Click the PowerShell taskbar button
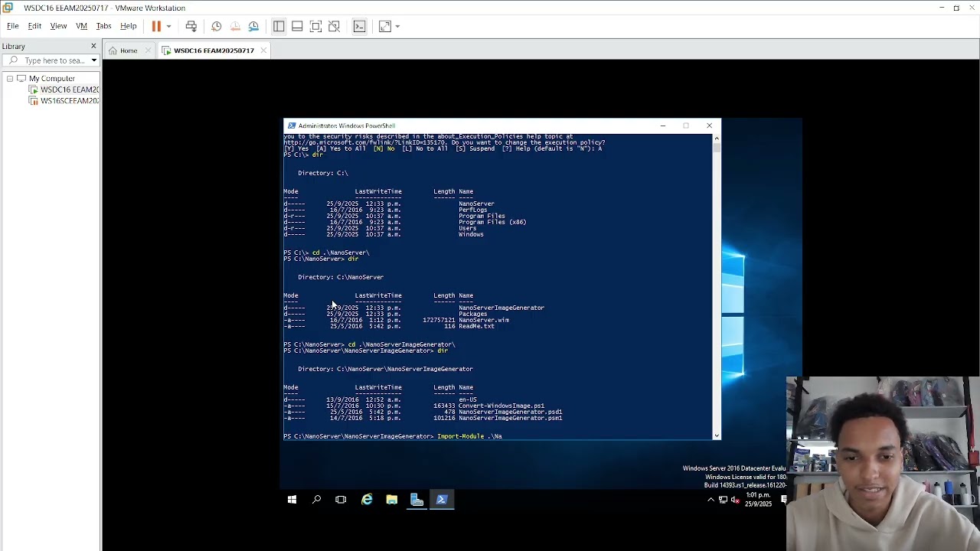The width and height of the screenshot is (980, 551). point(442,500)
